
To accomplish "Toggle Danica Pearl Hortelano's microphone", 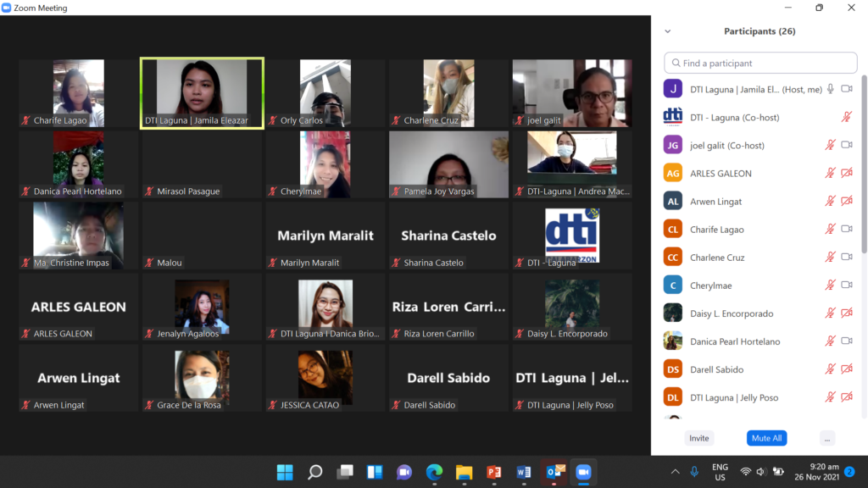I will click(x=828, y=341).
